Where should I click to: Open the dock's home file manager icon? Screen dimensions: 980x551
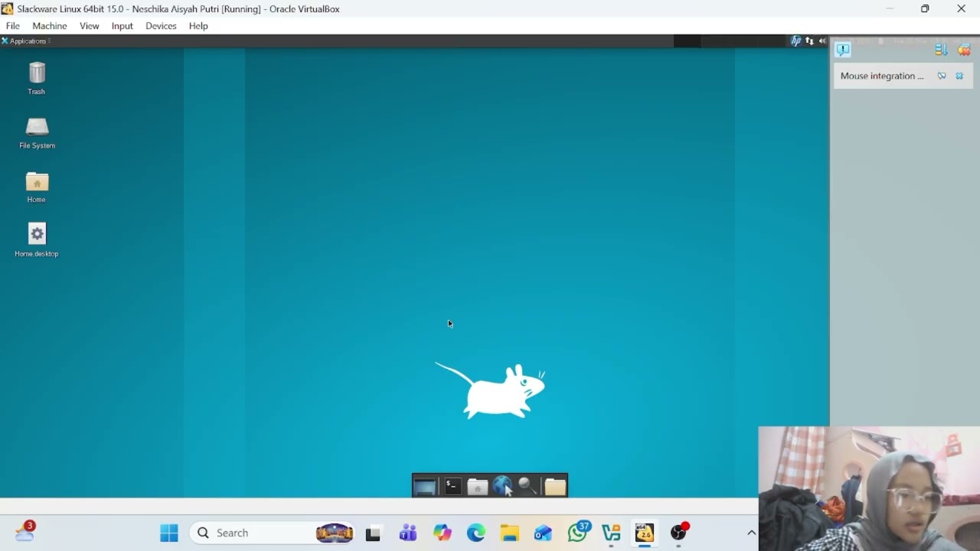[x=478, y=487]
